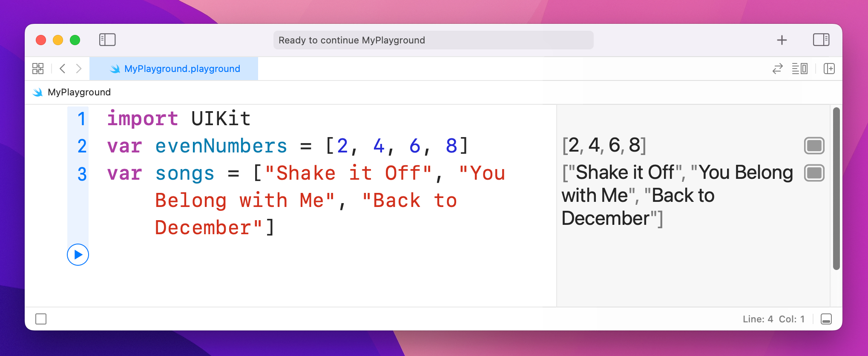Select the MyPlayground.playground tab
The image size is (868, 356).
(x=174, y=69)
